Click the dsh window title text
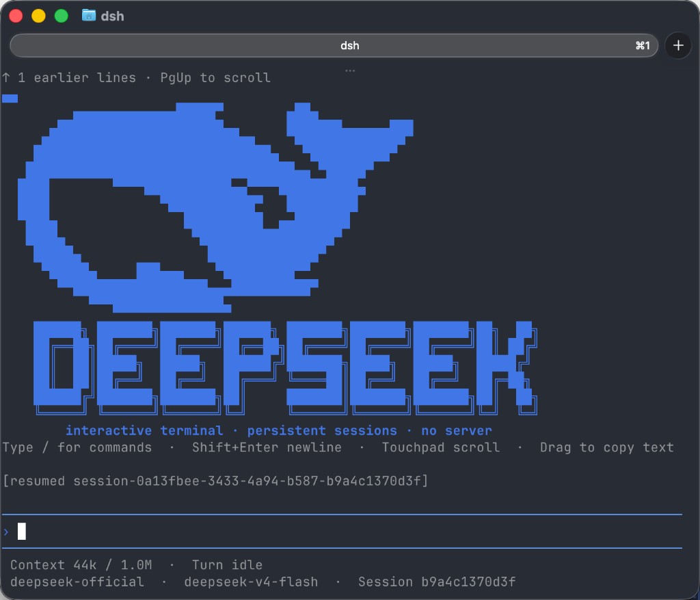This screenshot has width=700, height=600. 113,16
